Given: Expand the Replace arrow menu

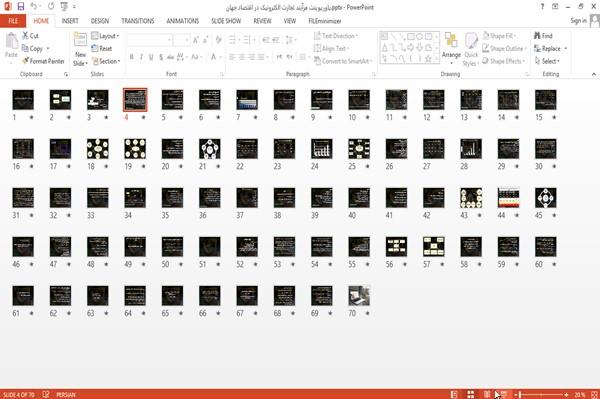Looking at the screenshot, I should tap(566, 49).
